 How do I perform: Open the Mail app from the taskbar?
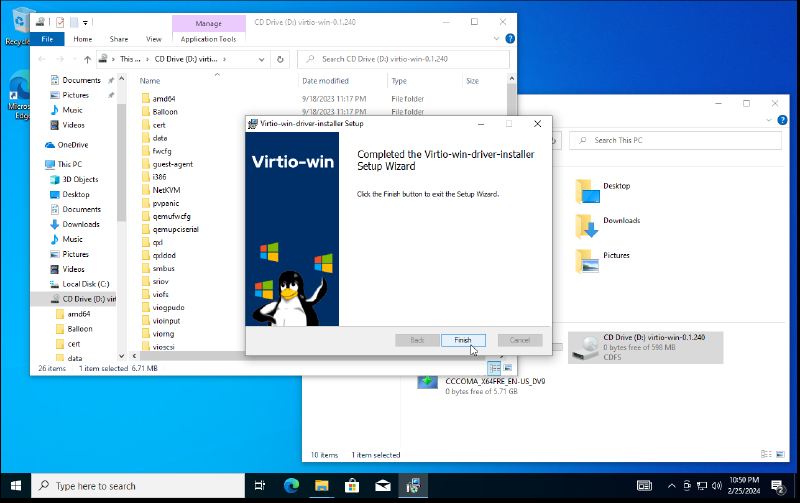[383, 486]
